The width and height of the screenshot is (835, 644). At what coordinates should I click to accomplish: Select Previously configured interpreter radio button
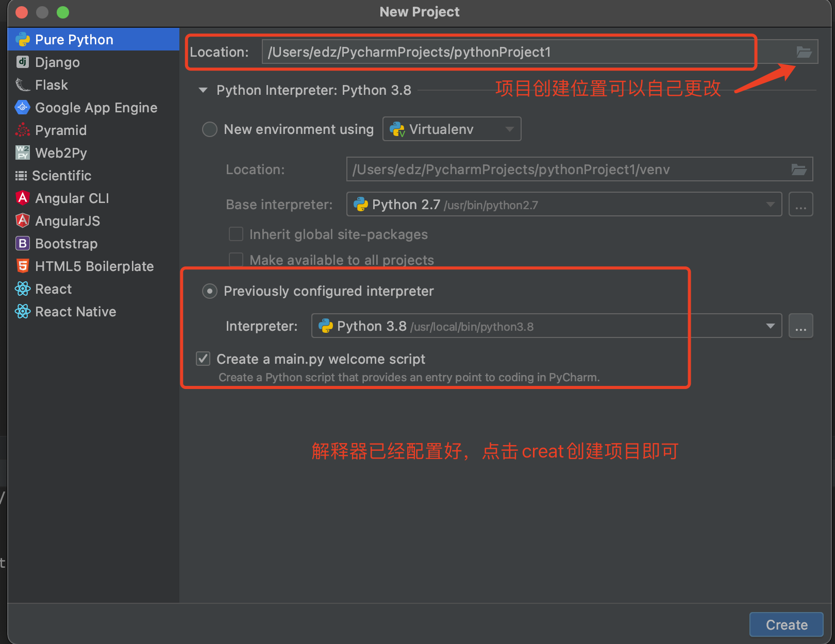[x=210, y=291]
